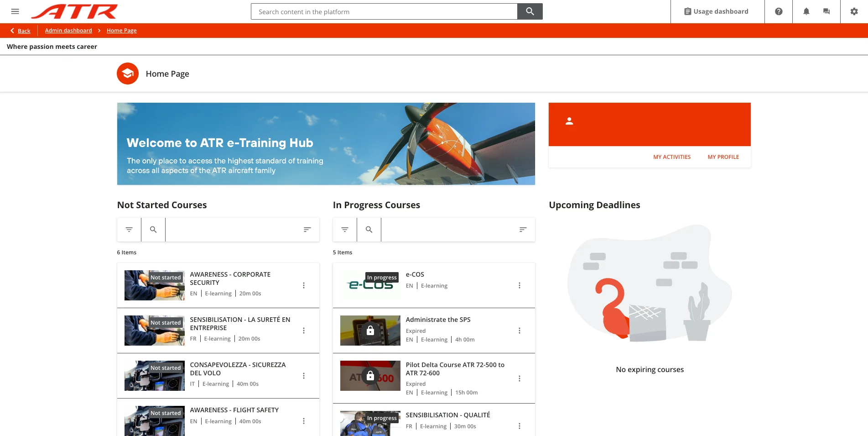
Task: Open options menu for Awareness Corporate Security
Action: click(x=304, y=285)
